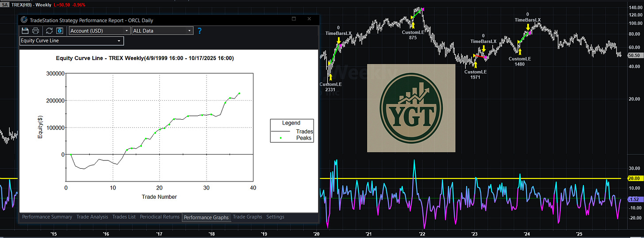Viewport: 644px width, 238px height.
Task: Open the Account (USD) dropdown
Action: (100, 31)
